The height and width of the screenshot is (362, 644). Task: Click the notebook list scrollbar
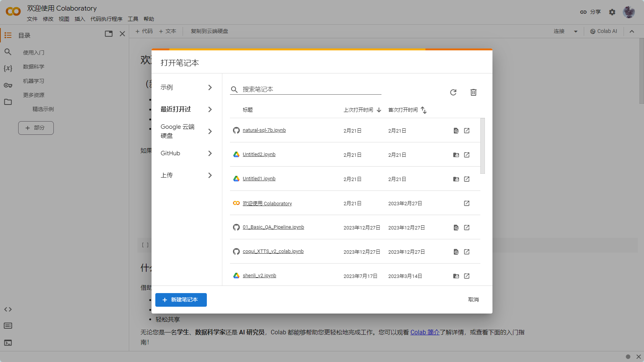483,146
